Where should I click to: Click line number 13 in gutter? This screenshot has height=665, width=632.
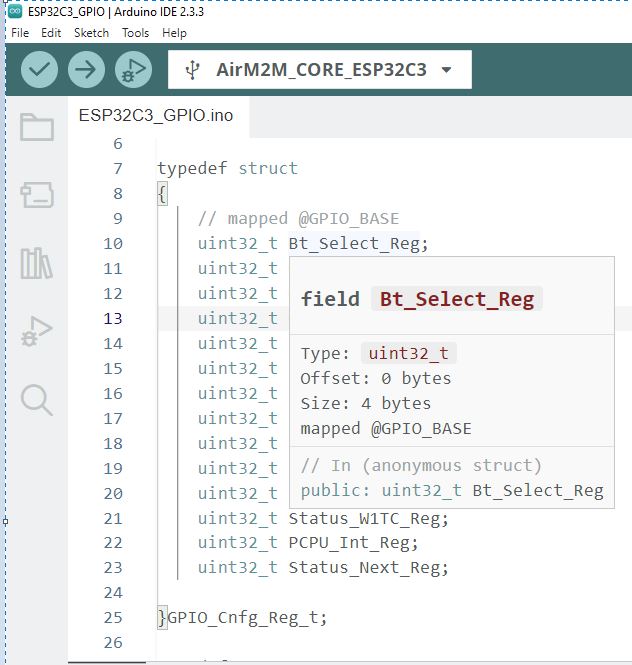coord(113,319)
